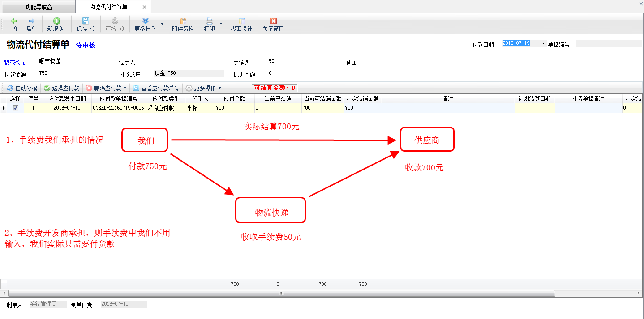Image resolution: width=644 pixels, height=319 pixels.
Task: Open the print options dropdown arrow
Action: 221,24
